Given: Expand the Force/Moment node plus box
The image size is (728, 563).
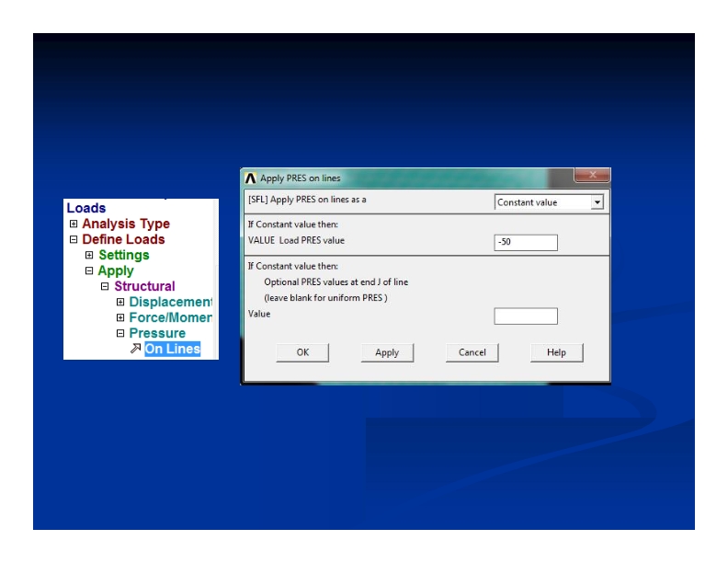Looking at the screenshot, I should click(x=119, y=317).
